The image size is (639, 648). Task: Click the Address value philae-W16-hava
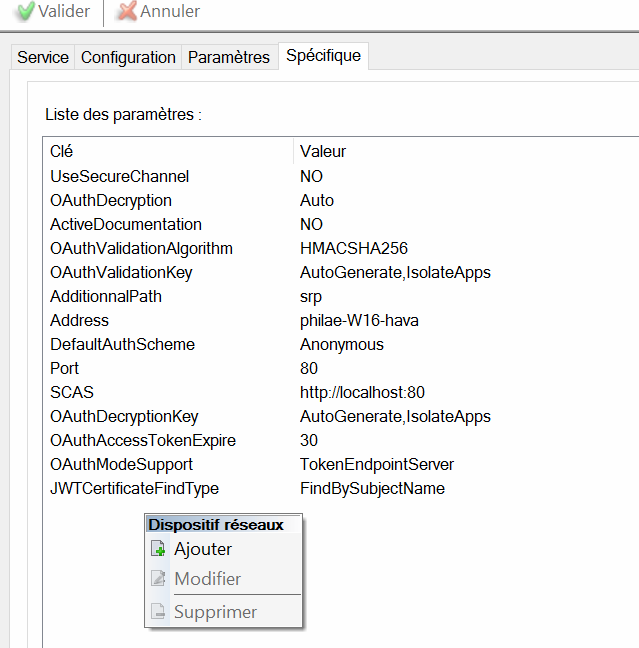click(x=358, y=320)
